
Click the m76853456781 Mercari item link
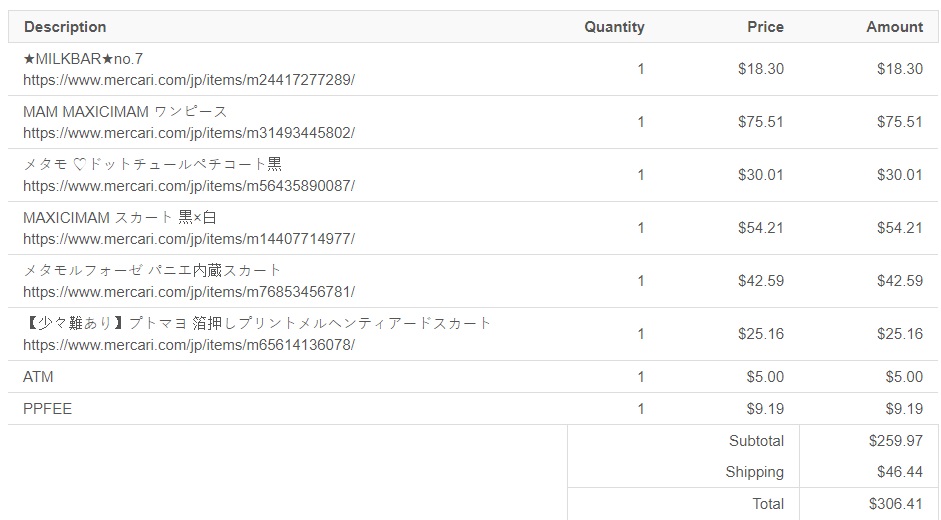point(189,292)
